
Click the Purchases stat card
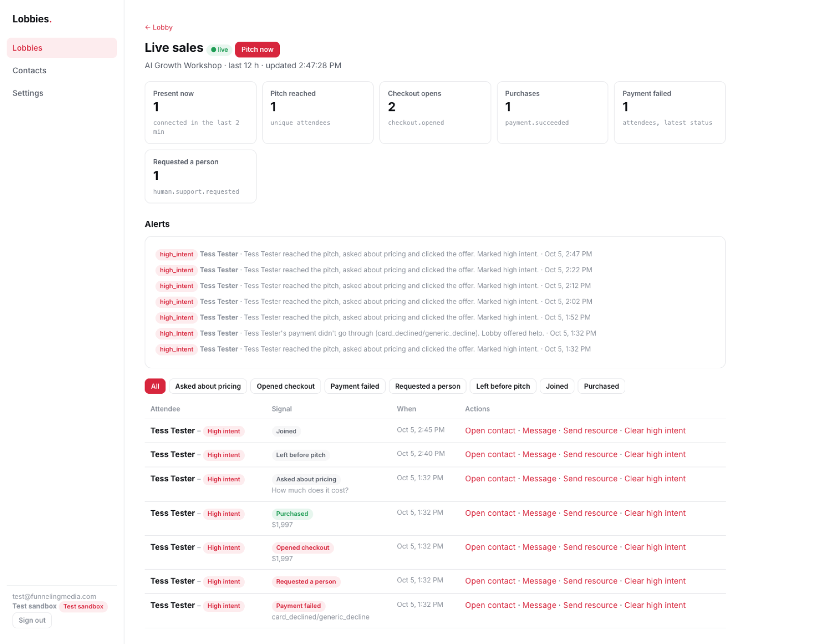click(553, 112)
